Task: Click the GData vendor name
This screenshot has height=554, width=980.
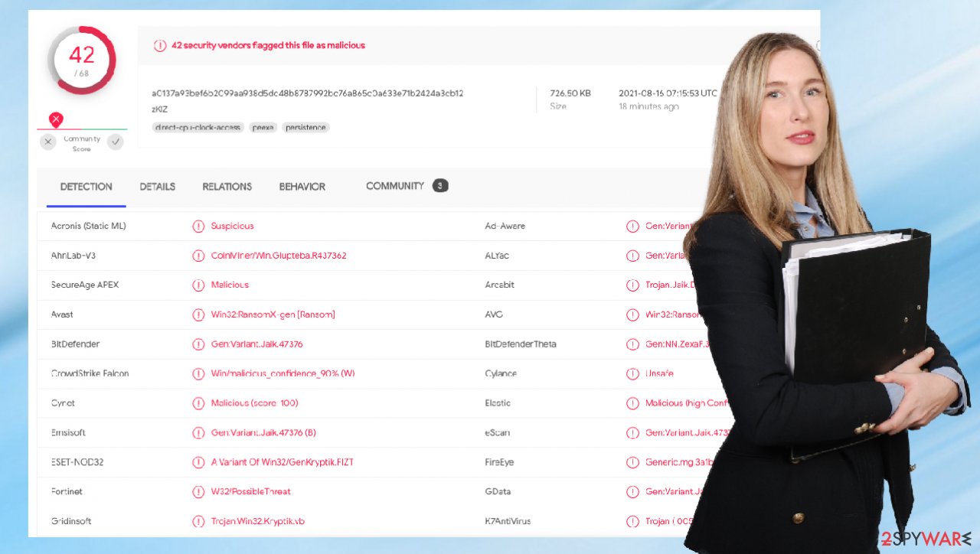Action: click(498, 491)
